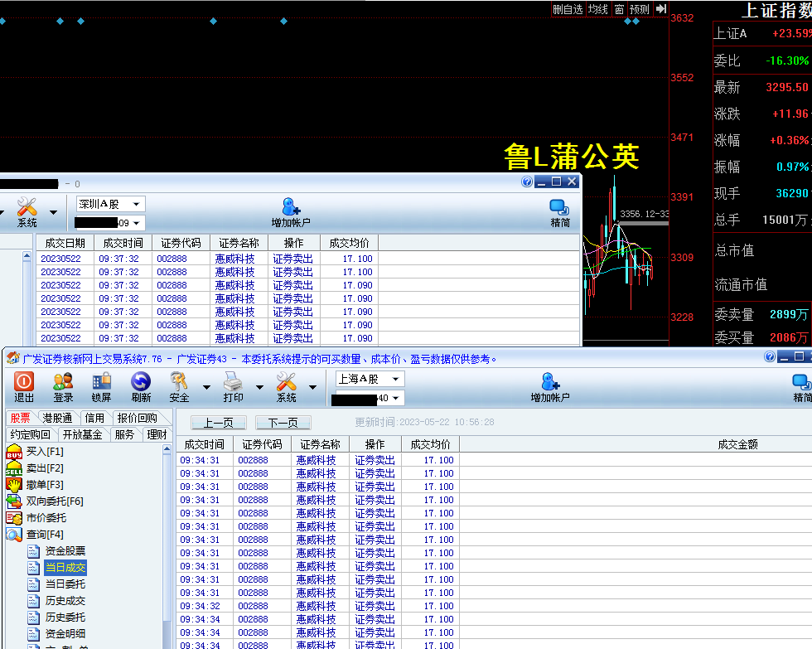812x649 pixels.
Task: Switch to the 股票 tab
Action: pyautogui.click(x=21, y=418)
